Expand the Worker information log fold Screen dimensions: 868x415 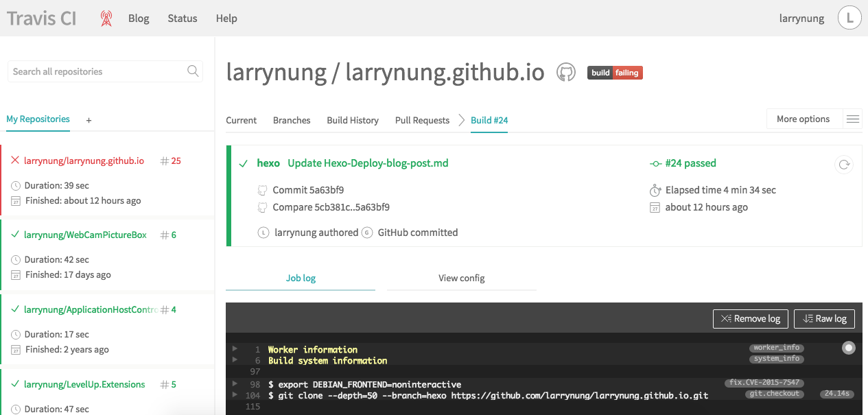pyautogui.click(x=235, y=349)
